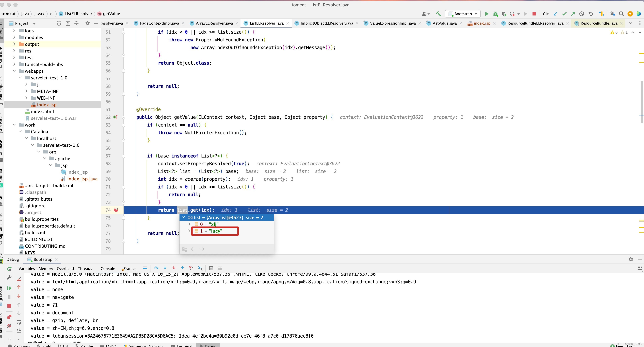The width and height of the screenshot is (644, 347).
Task: Open Search Everywhere magnifier icon
Action: (x=621, y=14)
